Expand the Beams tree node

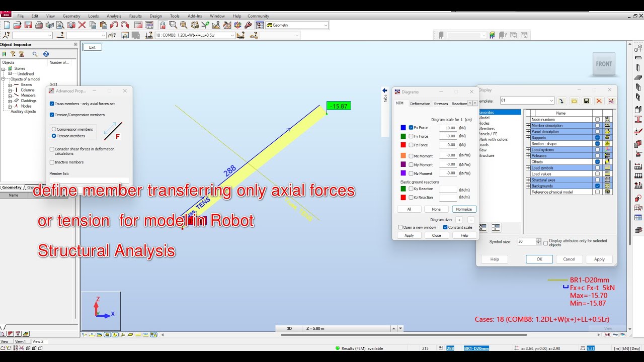(x=10, y=84)
